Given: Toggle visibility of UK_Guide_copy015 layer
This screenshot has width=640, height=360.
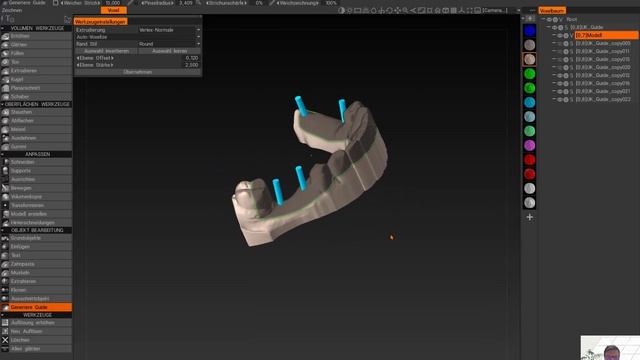Looking at the screenshot, I should (560, 60).
